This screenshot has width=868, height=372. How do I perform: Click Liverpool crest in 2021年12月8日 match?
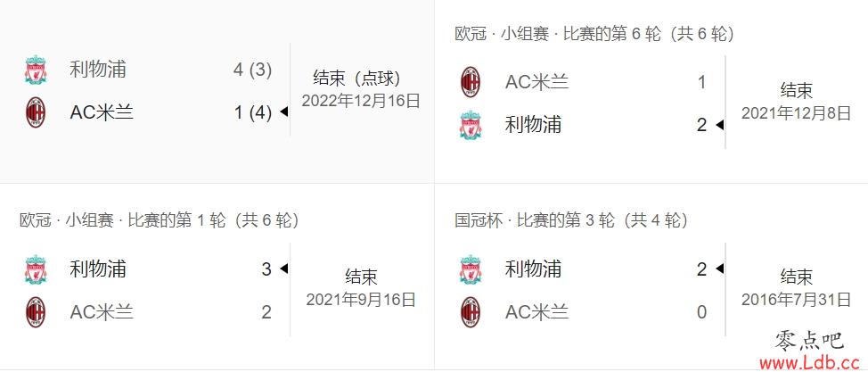pyautogui.click(x=471, y=125)
